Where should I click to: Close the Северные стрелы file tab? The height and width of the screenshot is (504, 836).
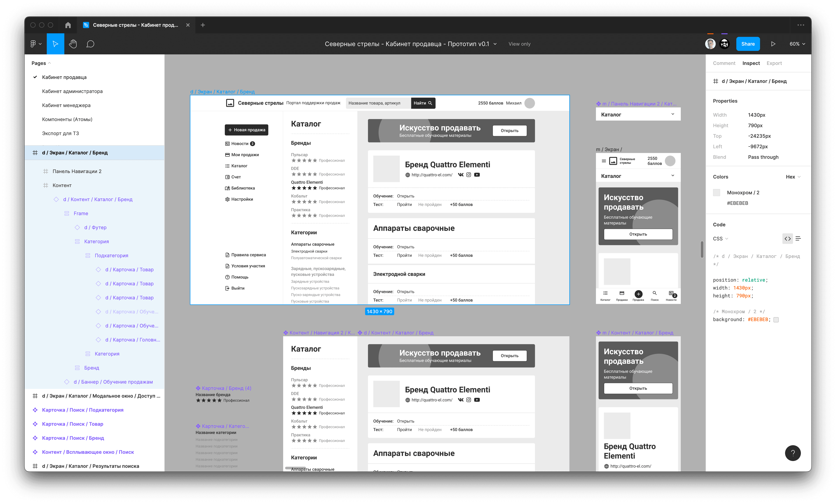[188, 25]
